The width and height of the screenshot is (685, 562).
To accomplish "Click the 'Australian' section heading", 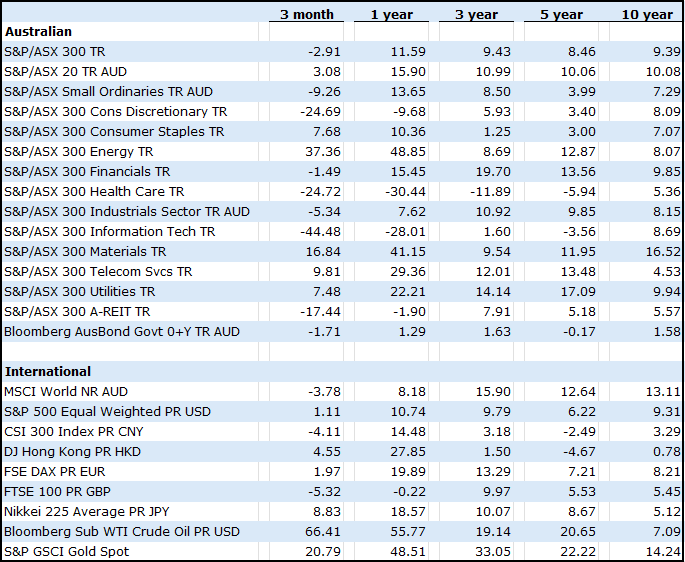I will 38,31.
